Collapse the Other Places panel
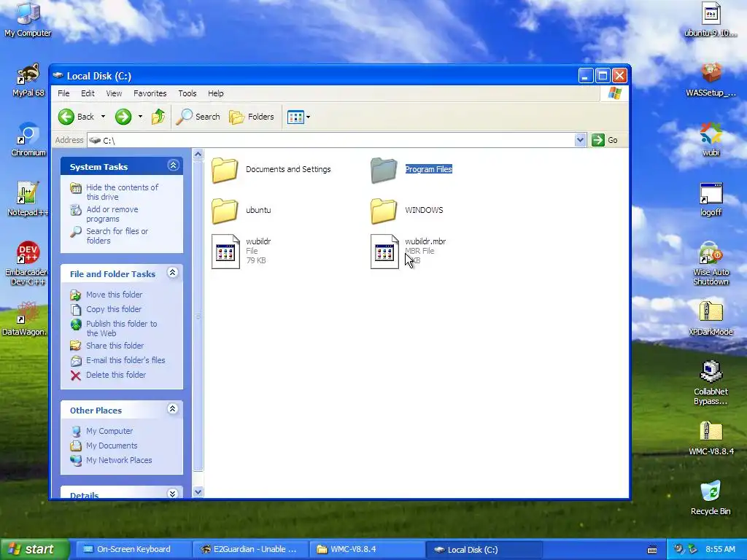The height and width of the screenshot is (560, 747). coord(172,409)
